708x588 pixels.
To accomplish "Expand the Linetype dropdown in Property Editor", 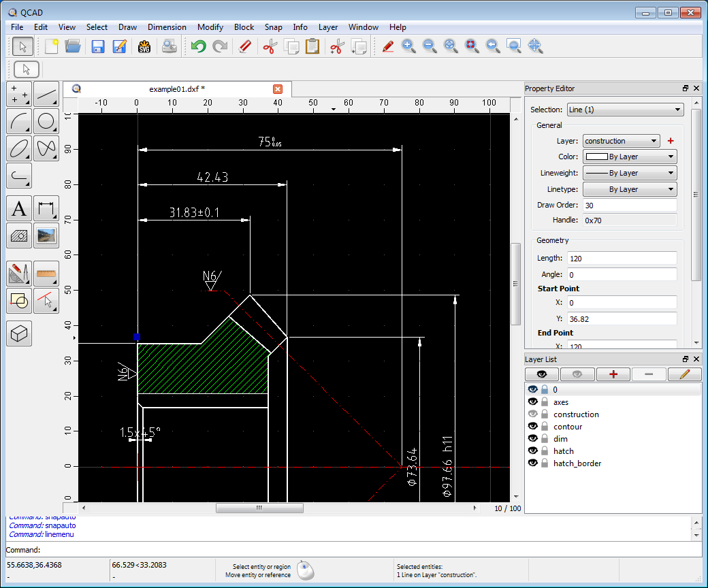I will tap(629, 189).
